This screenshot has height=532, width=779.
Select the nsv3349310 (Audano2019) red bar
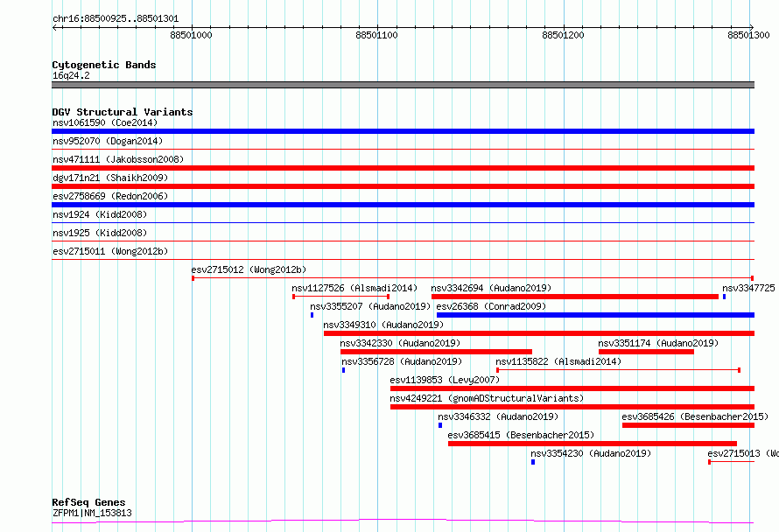point(539,333)
